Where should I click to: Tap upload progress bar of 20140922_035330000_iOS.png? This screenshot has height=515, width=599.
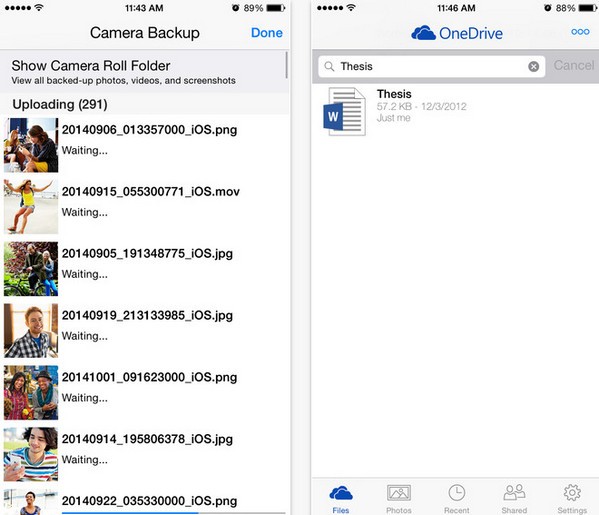pyautogui.click(x=173, y=513)
